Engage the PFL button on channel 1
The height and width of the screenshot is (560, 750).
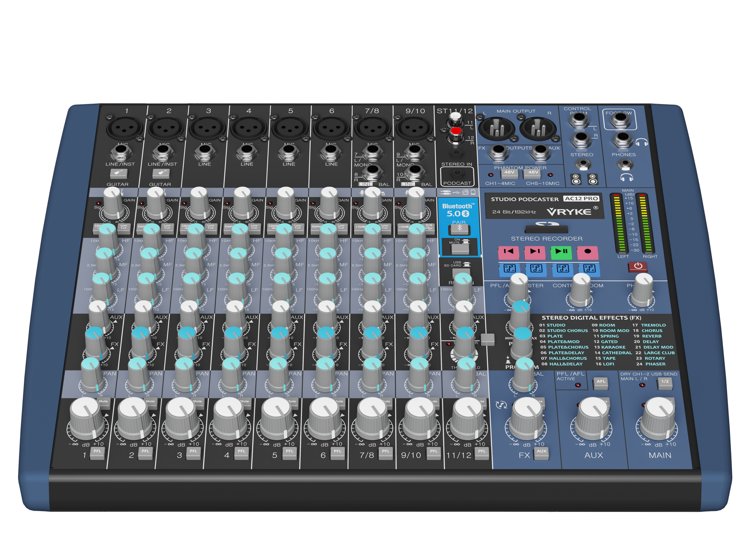pyautogui.click(x=98, y=453)
